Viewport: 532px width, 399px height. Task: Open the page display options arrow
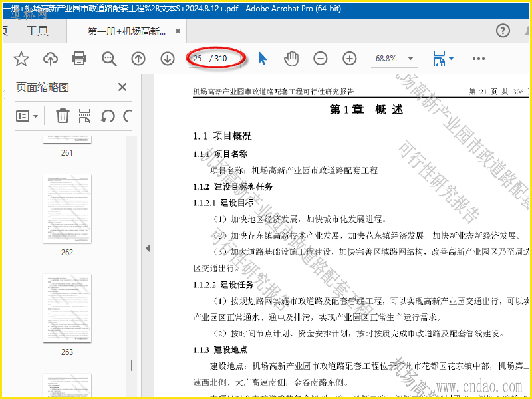452,59
